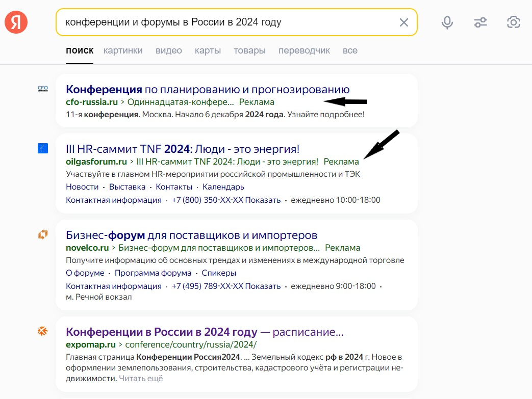Click the microphone voice search icon

(447, 22)
